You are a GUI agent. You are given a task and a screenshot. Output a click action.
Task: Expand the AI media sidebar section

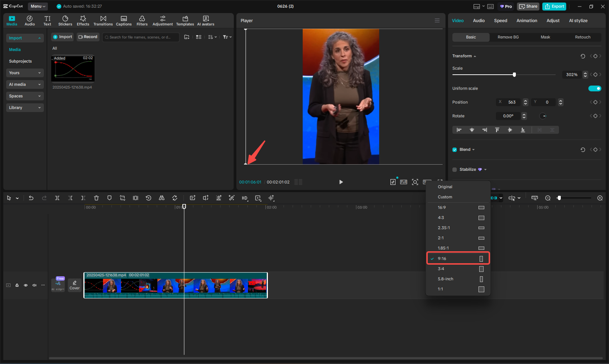(x=25, y=84)
